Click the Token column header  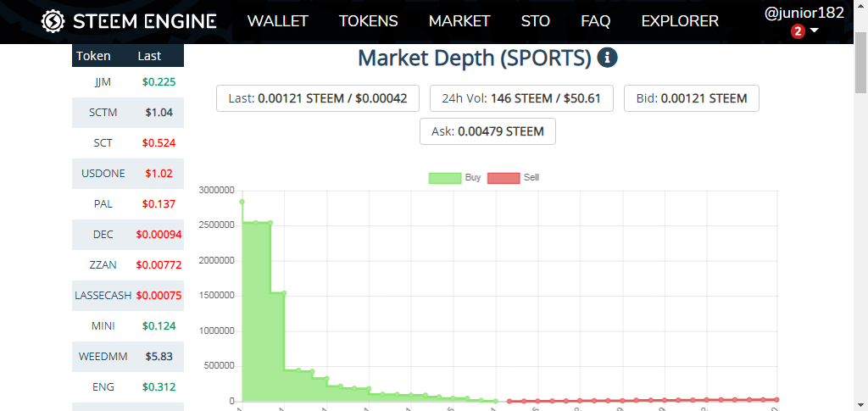coord(93,56)
